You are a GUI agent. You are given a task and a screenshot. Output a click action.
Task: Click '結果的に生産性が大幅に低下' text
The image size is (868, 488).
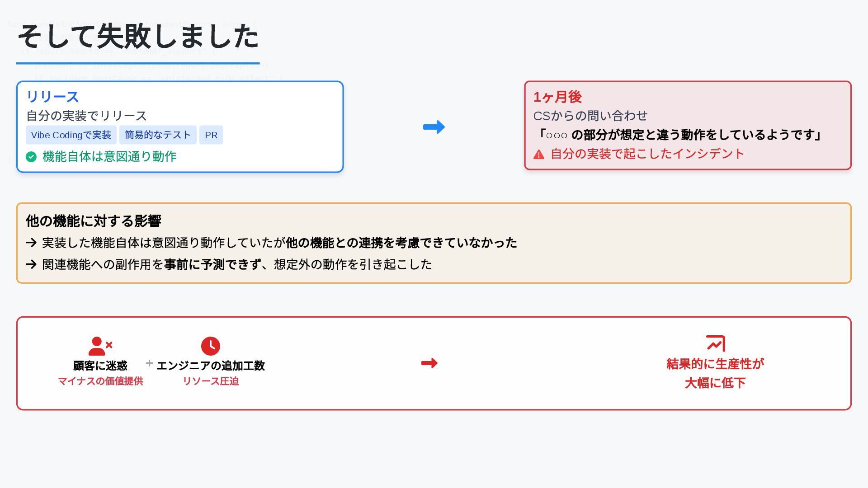(x=715, y=373)
